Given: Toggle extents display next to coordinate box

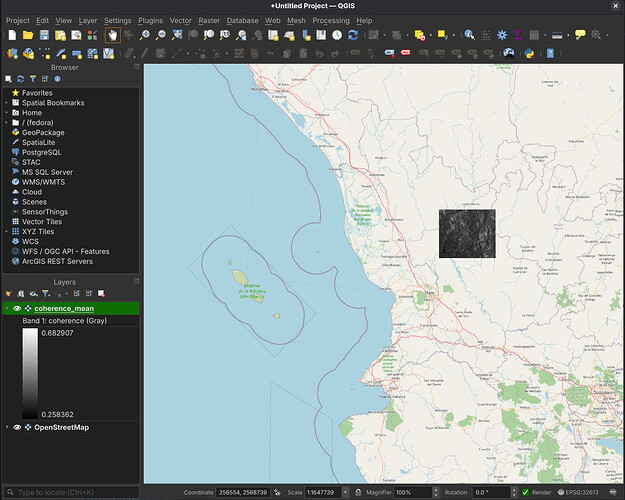Looking at the screenshot, I should (x=277, y=492).
